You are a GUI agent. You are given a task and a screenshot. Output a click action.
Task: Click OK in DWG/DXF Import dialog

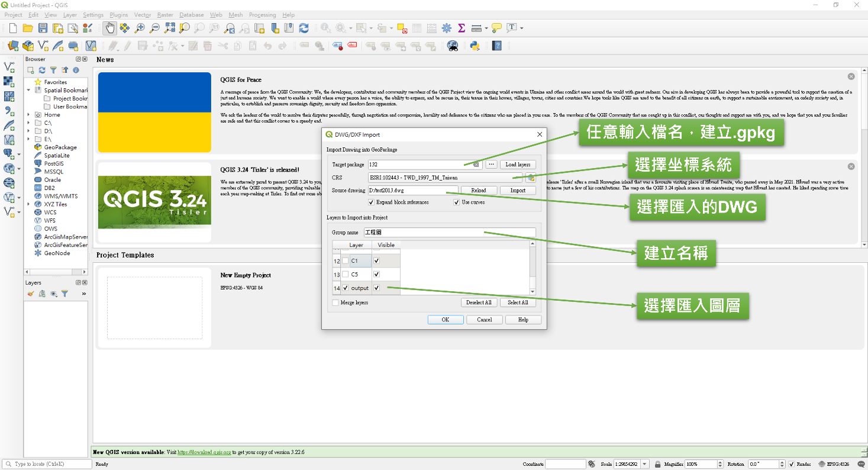coord(446,320)
